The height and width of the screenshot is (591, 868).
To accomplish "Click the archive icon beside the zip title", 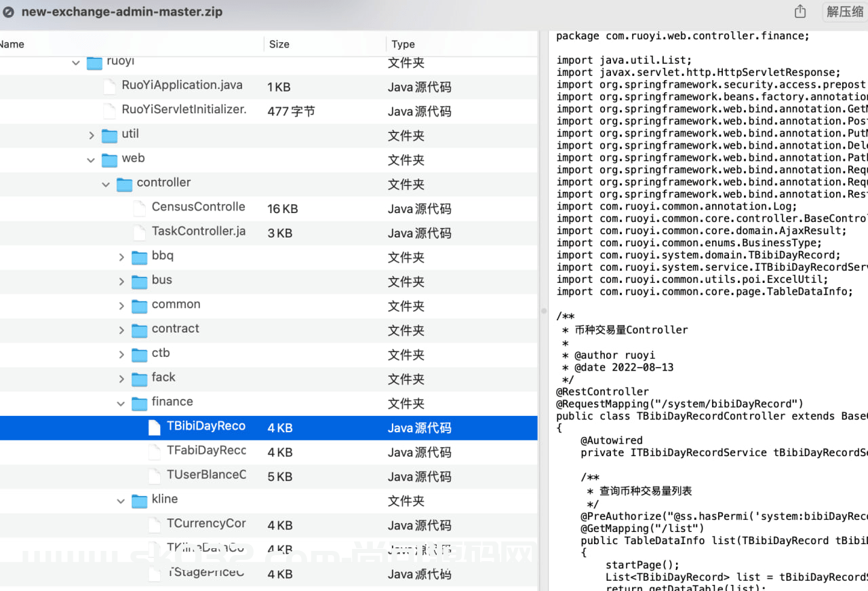I will pyautogui.click(x=9, y=12).
